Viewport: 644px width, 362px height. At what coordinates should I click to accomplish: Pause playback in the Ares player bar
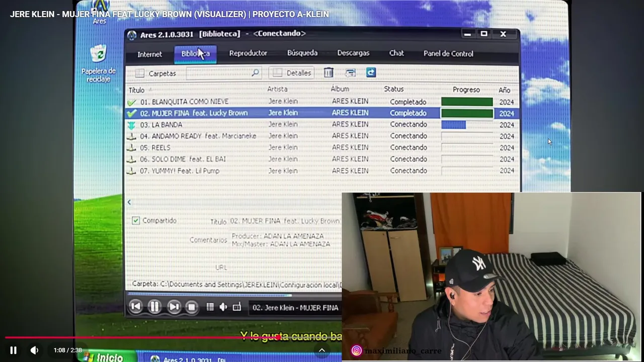tap(154, 307)
